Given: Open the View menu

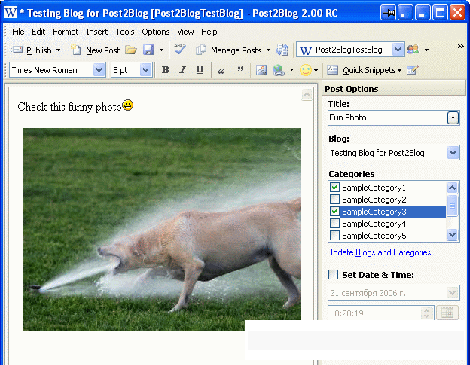Looking at the screenshot, I should point(186,32).
